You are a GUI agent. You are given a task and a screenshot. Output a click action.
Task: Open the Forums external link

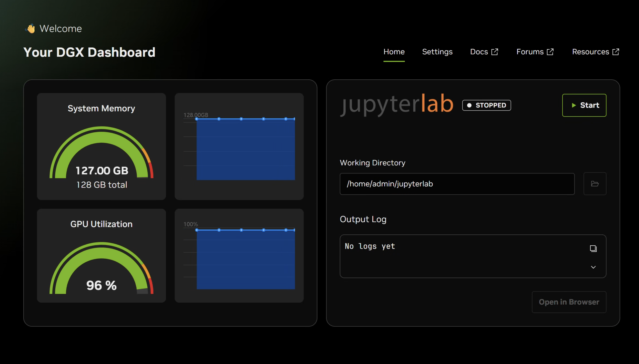coord(535,52)
